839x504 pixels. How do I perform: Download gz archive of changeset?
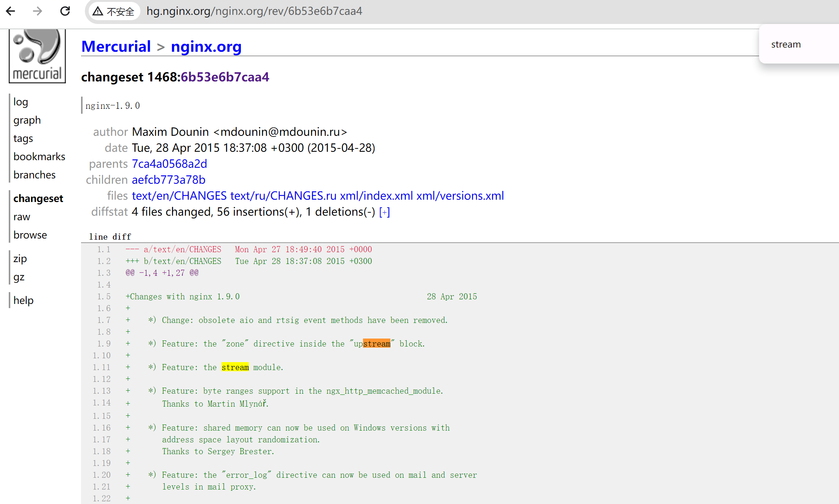[x=19, y=277]
